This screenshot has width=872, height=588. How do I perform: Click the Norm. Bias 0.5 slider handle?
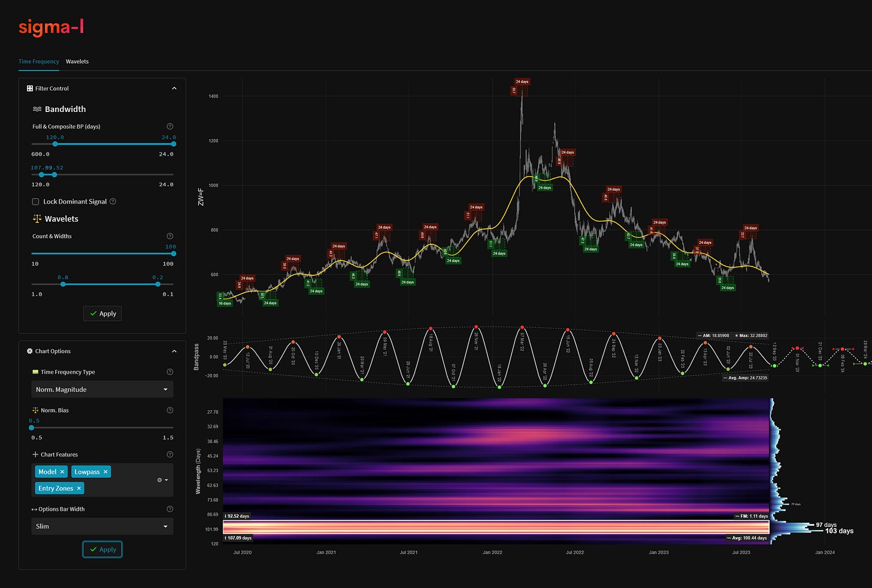click(32, 428)
